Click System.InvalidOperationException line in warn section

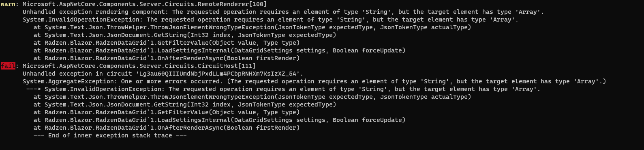tap(270, 20)
